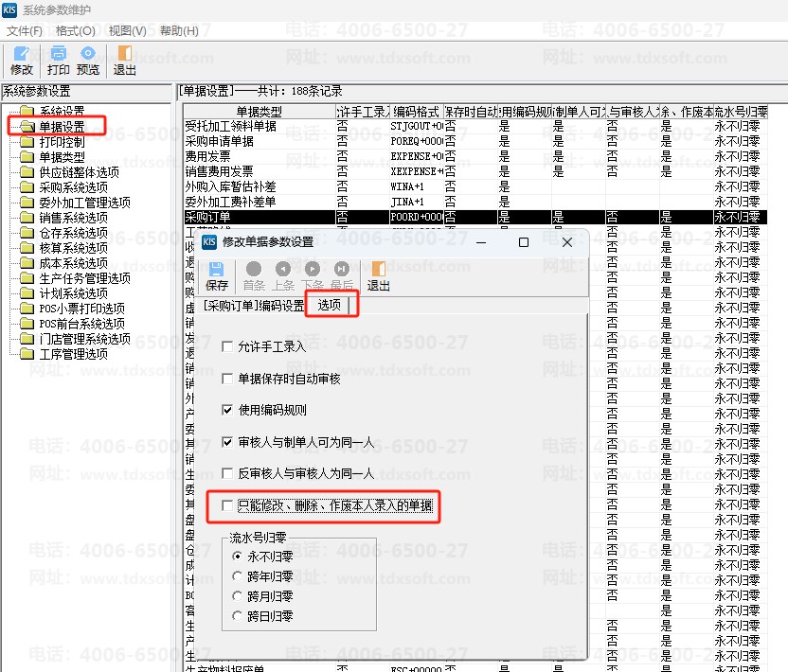Click dialog's 退出 exit icon

[x=378, y=270]
